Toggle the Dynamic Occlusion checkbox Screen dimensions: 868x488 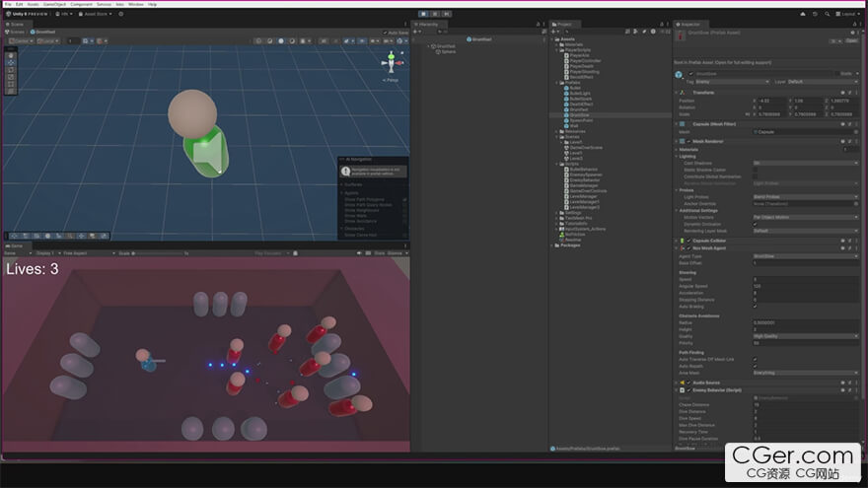tap(756, 224)
